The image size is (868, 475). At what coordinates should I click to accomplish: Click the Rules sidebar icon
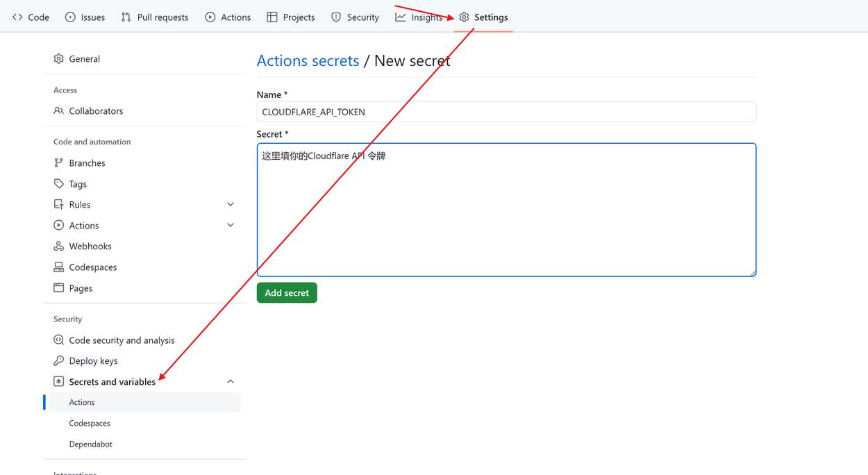pos(58,204)
